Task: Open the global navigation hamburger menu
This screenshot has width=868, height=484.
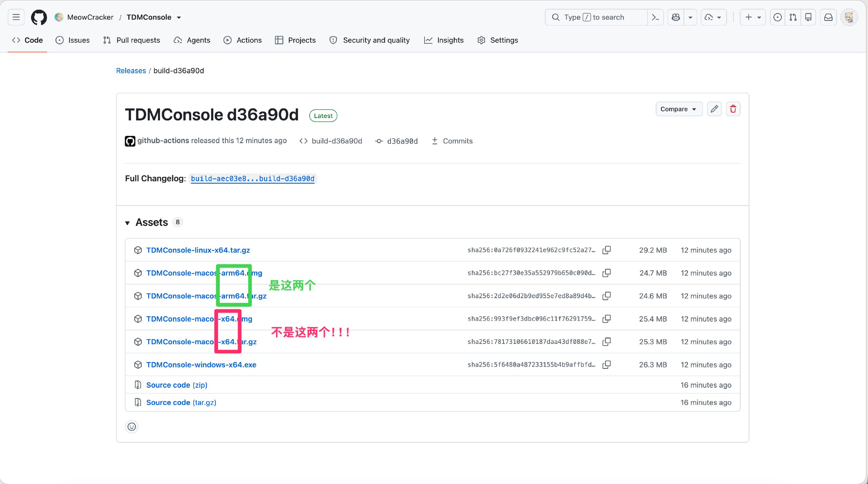Action: pos(16,17)
